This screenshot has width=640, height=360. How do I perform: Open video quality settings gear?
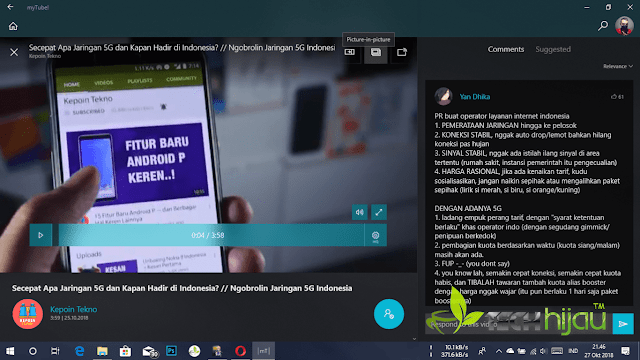click(376, 236)
